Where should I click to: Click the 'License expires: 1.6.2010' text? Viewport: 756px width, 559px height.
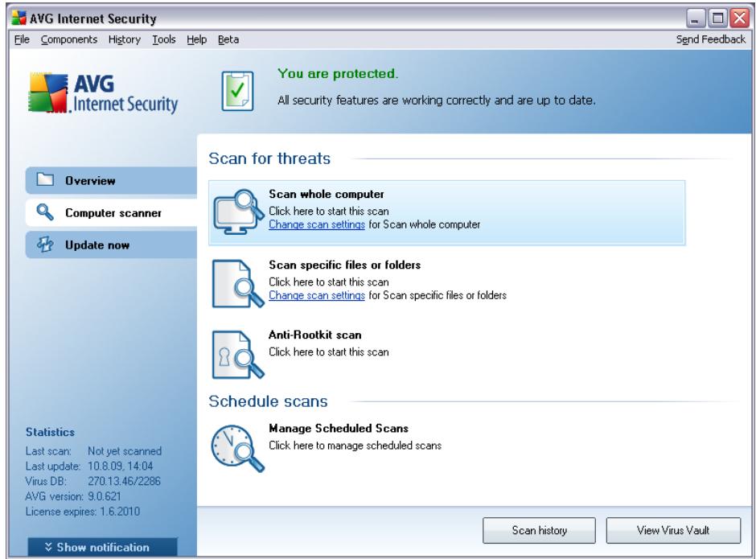click(83, 512)
